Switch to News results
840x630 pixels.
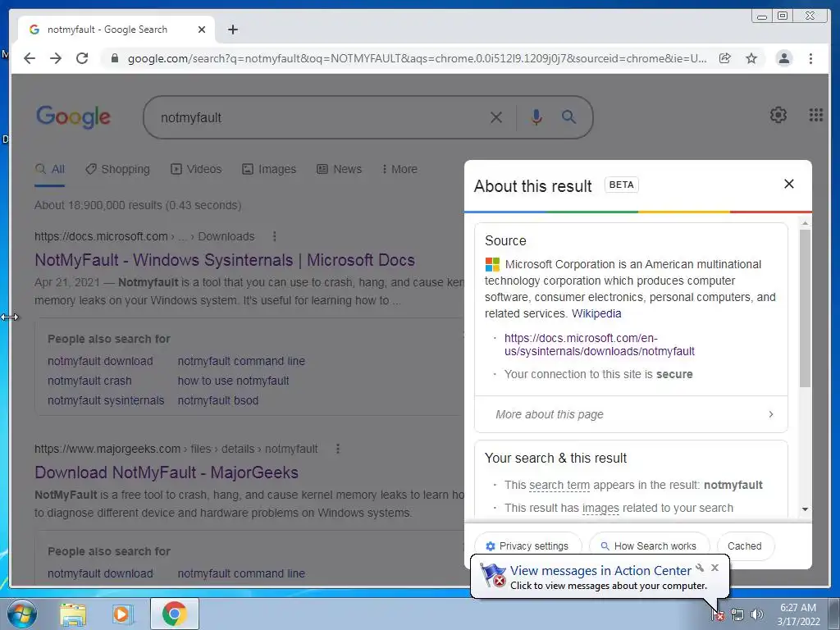(339, 169)
